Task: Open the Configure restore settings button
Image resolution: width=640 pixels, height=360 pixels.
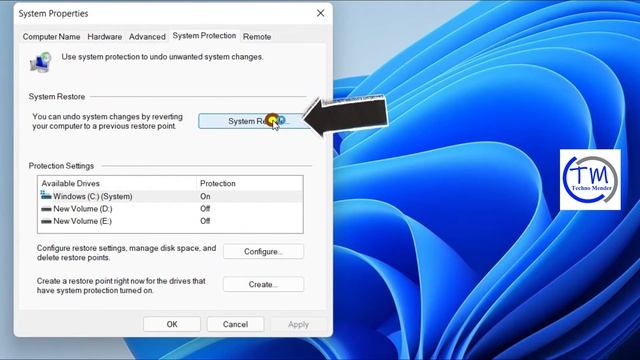Action: click(263, 251)
